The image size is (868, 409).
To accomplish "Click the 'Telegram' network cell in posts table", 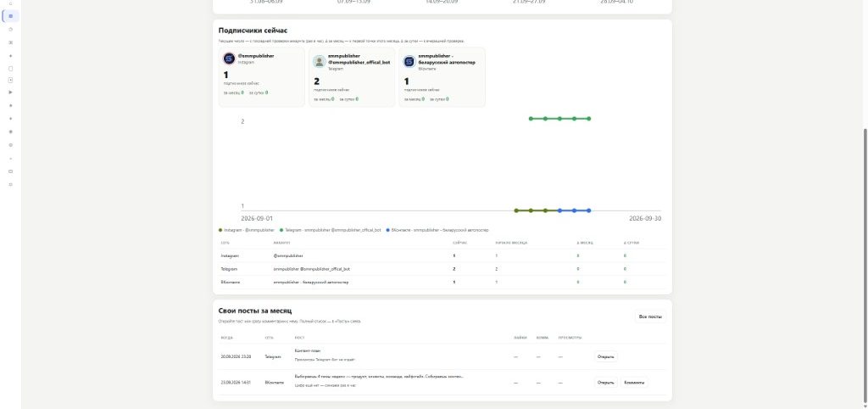I will (273, 356).
